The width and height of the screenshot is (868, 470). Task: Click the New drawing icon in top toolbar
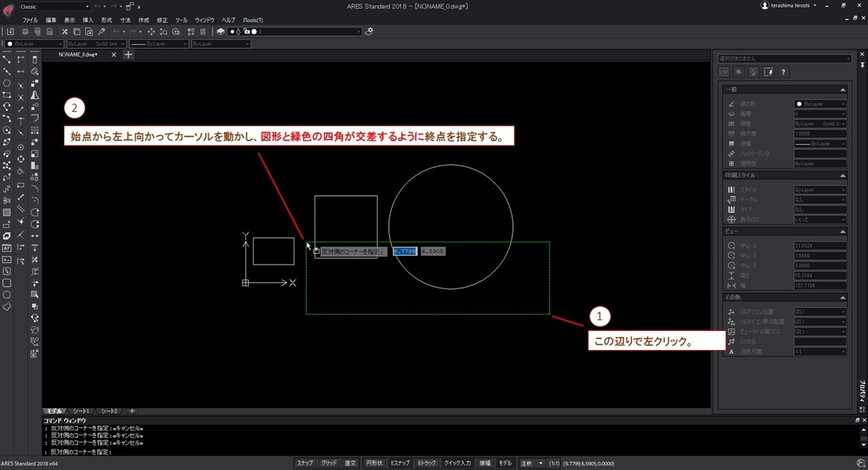coord(10,32)
